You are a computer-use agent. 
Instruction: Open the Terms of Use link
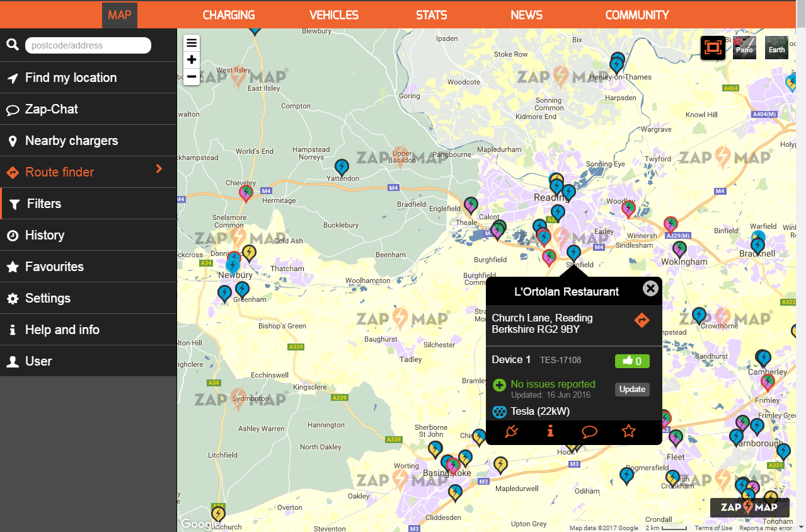pyautogui.click(x=713, y=528)
